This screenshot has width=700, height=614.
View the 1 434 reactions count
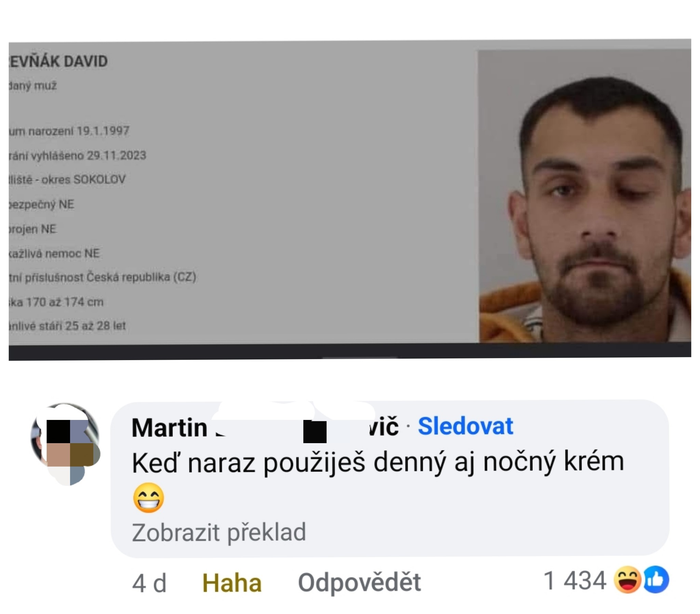[575, 581]
